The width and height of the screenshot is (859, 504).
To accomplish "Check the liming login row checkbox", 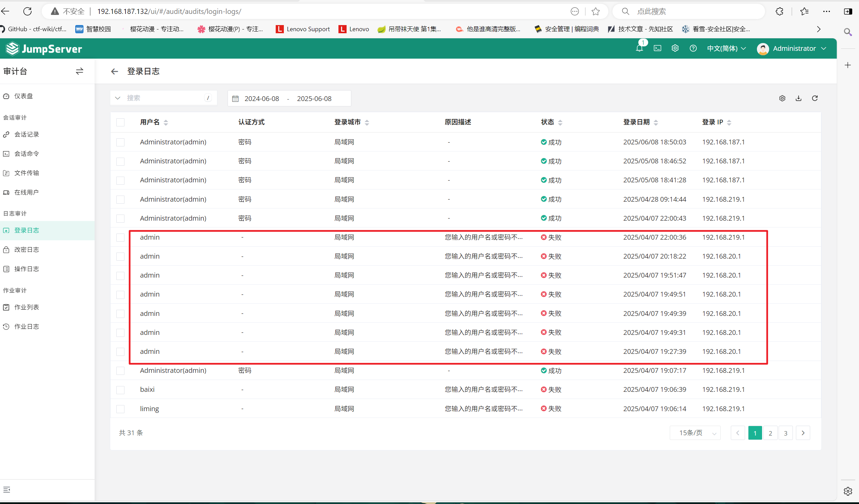I will 120,409.
